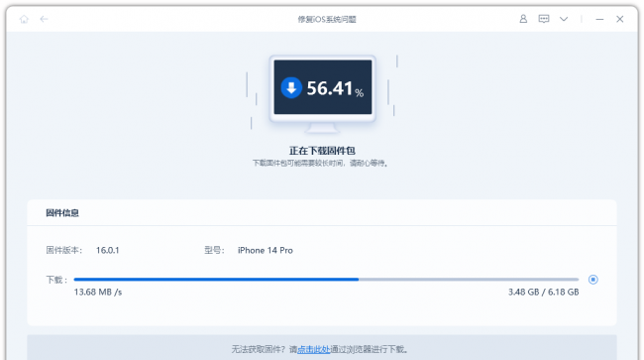644x360 pixels.
Task: Open the 点击此处 browser download link
Action: [314, 349]
